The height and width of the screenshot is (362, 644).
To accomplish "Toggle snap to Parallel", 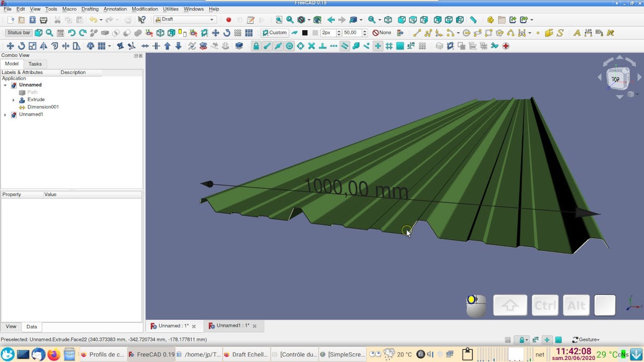I will pyautogui.click(x=345, y=46).
